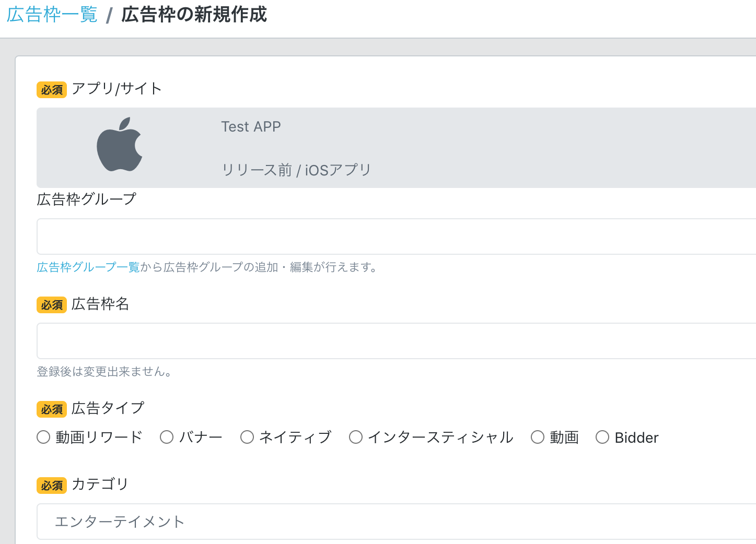Click the 必須 badge beside 広告枠名
Viewport: 756px width, 544px height.
pos(51,305)
